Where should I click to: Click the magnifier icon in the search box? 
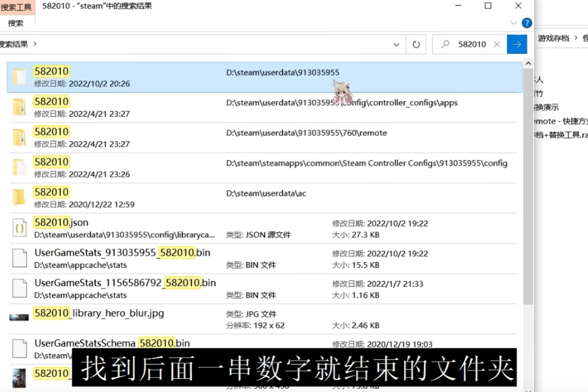point(445,44)
